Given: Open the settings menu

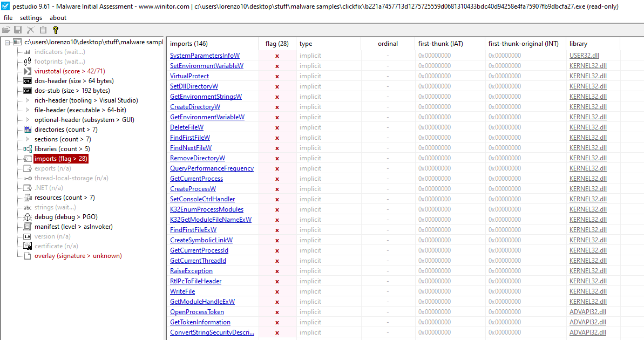Looking at the screenshot, I should [31, 18].
